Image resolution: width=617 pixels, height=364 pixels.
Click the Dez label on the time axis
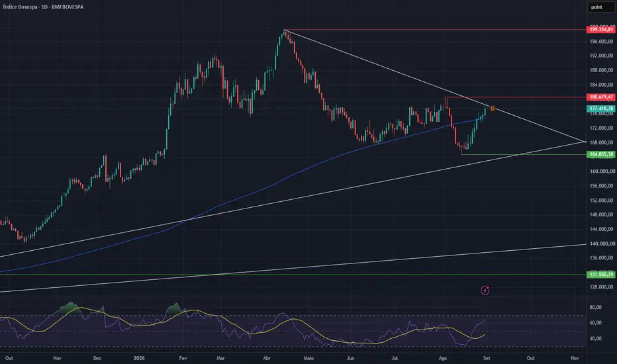(97, 358)
